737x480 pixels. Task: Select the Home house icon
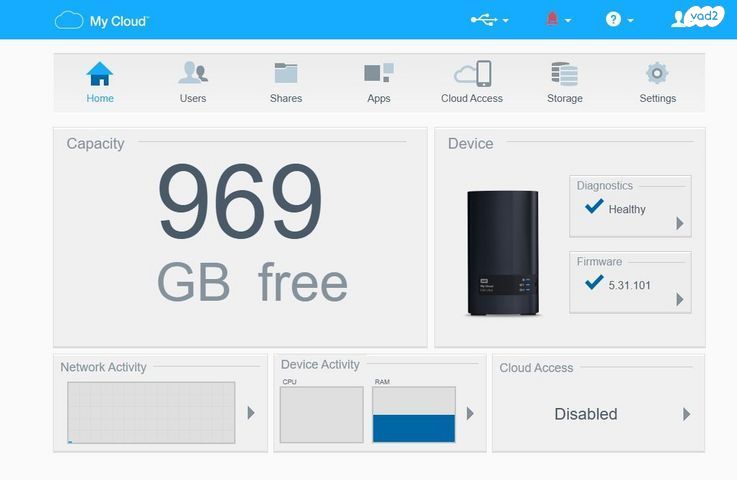(100, 74)
